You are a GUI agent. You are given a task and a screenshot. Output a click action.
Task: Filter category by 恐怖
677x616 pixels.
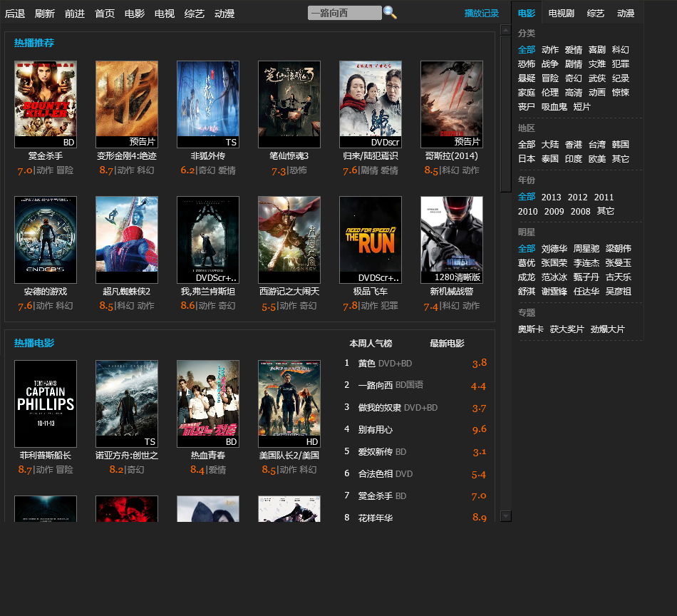tap(527, 64)
